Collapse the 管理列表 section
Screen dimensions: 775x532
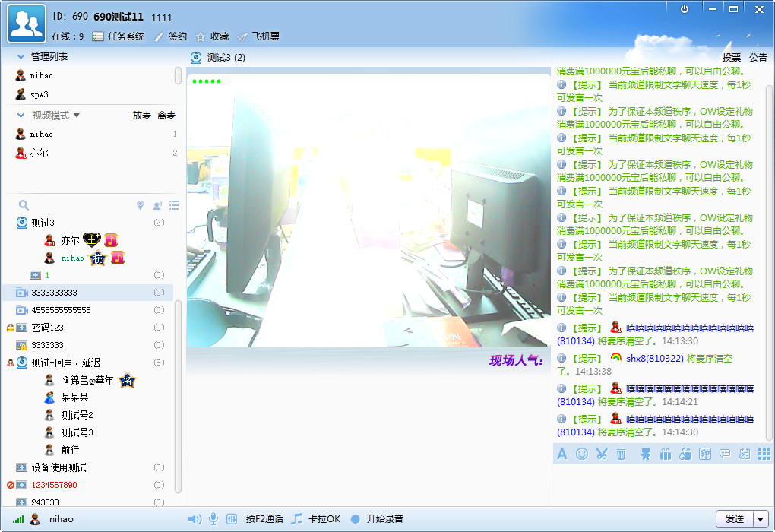(x=21, y=57)
